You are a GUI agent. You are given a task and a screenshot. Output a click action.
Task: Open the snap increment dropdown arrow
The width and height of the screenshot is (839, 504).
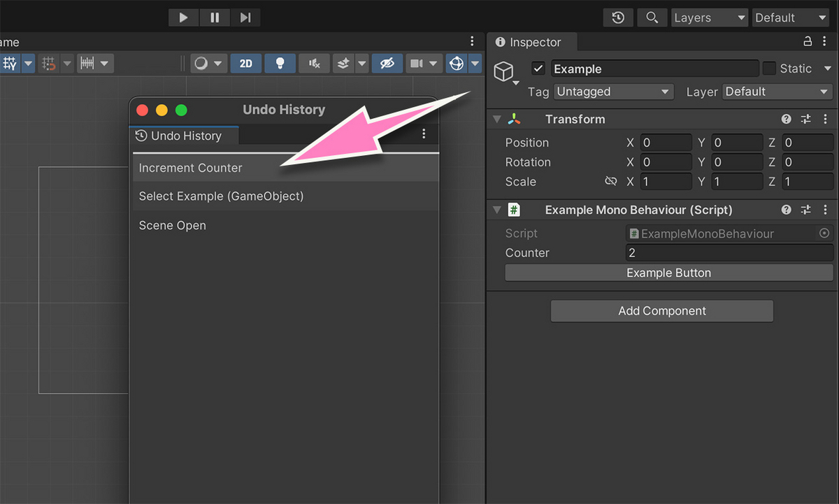66,64
